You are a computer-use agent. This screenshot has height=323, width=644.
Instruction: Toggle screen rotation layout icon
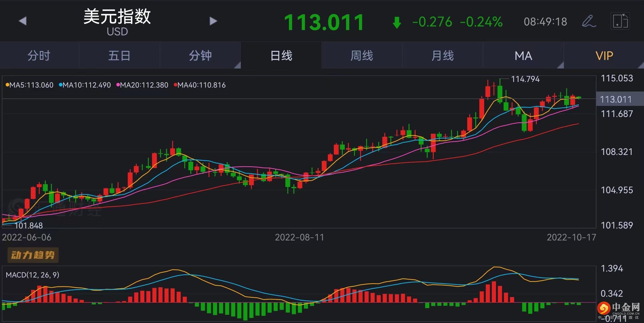click(x=620, y=21)
